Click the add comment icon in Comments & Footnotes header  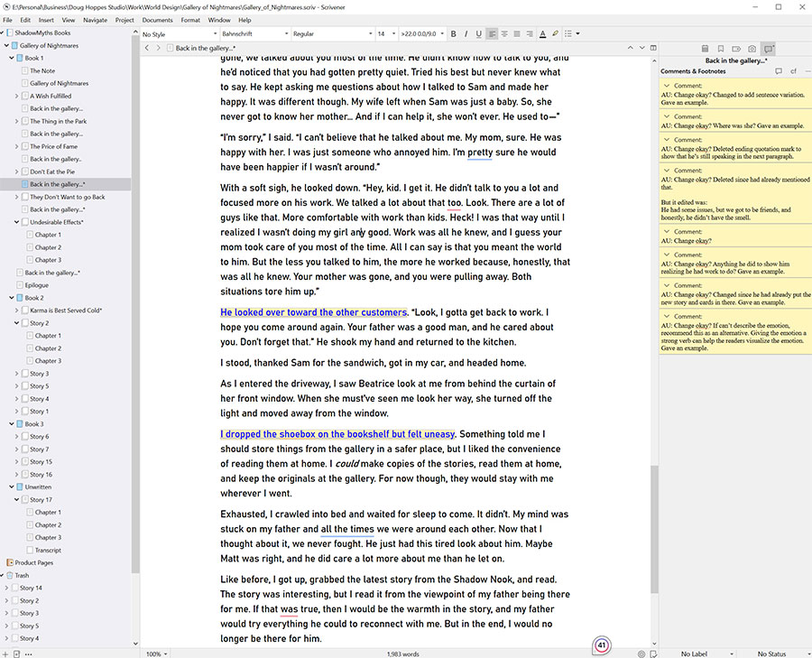pyautogui.click(x=779, y=70)
